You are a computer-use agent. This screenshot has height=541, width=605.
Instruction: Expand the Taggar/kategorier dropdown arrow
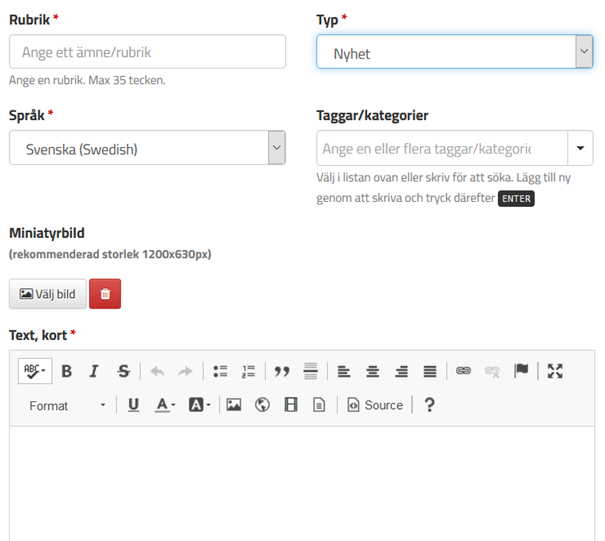tap(580, 149)
